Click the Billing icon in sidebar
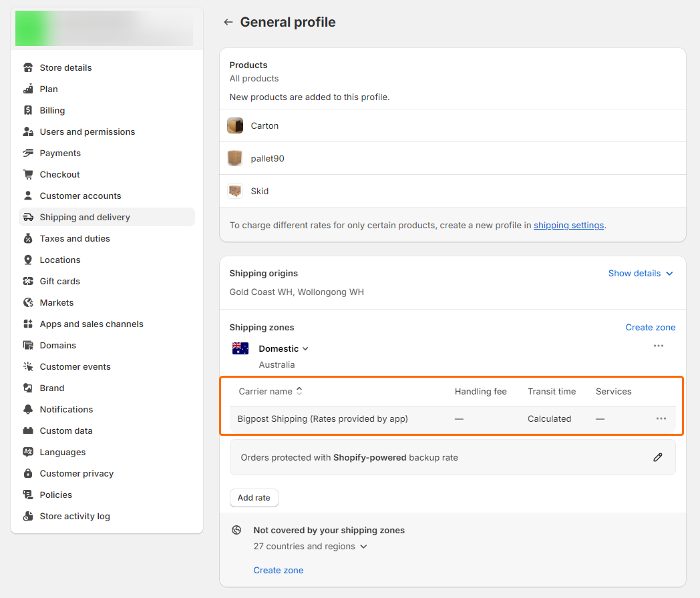The height and width of the screenshot is (598, 700). [28, 110]
